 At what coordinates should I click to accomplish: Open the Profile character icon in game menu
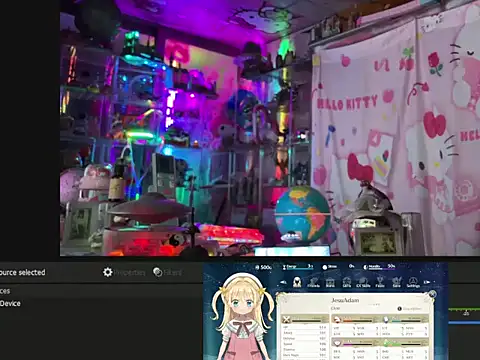click(297, 282)
